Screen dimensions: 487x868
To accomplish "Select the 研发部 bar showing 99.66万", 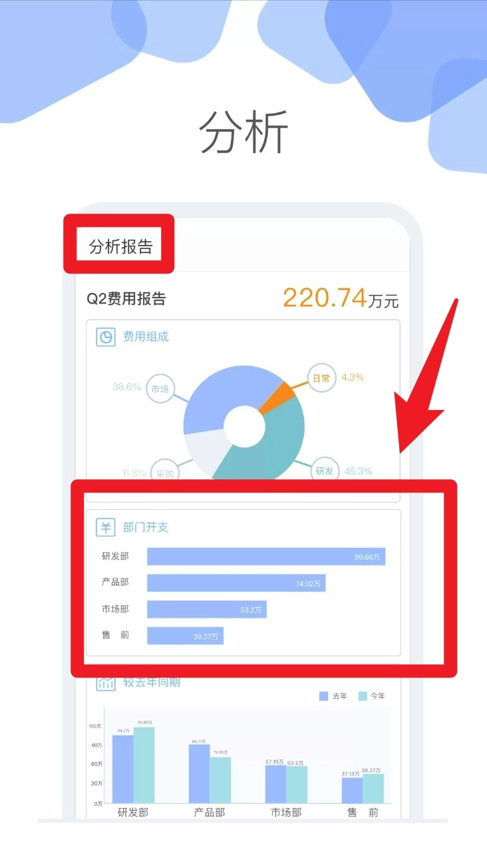I will [x=266, y=556].
